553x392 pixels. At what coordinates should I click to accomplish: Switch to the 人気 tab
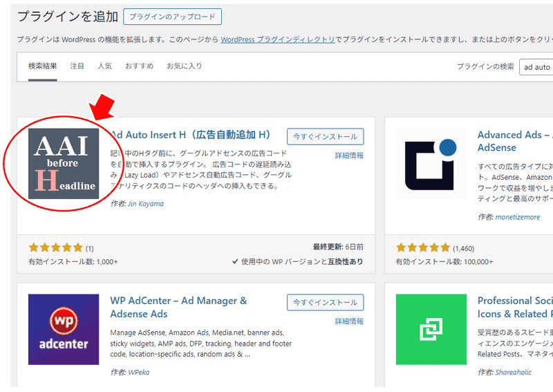105,66
